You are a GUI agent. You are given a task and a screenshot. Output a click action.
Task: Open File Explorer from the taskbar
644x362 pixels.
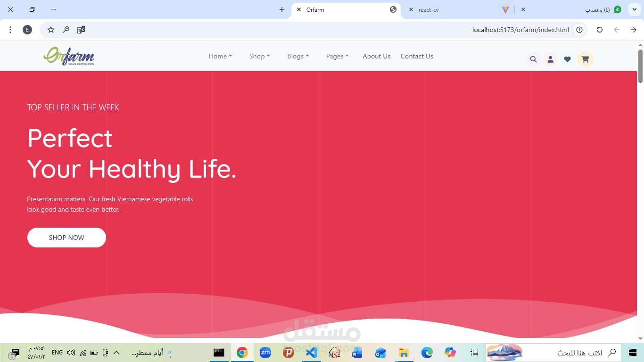pyautogui.click(x=404, y=353)
